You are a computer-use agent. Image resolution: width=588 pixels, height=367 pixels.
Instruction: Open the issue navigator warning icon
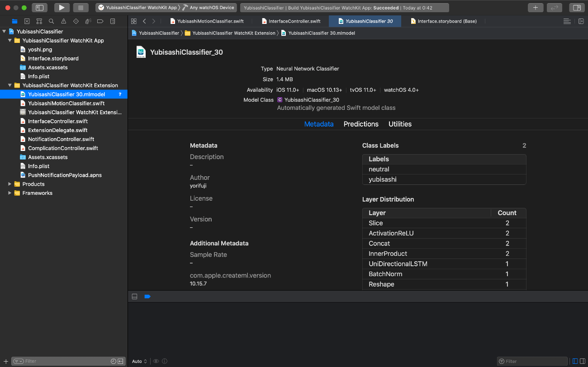(64, 21)
